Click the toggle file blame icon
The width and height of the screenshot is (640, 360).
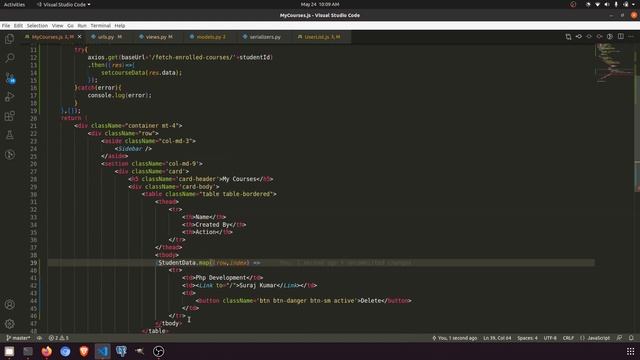tap(610, 37)
